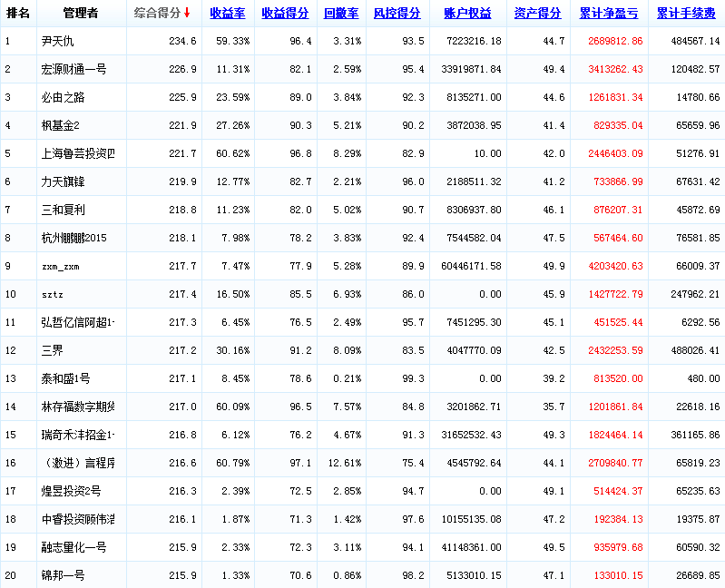Sort by 回撤率 header link
725x588 pixels.
tap(341, 14)
